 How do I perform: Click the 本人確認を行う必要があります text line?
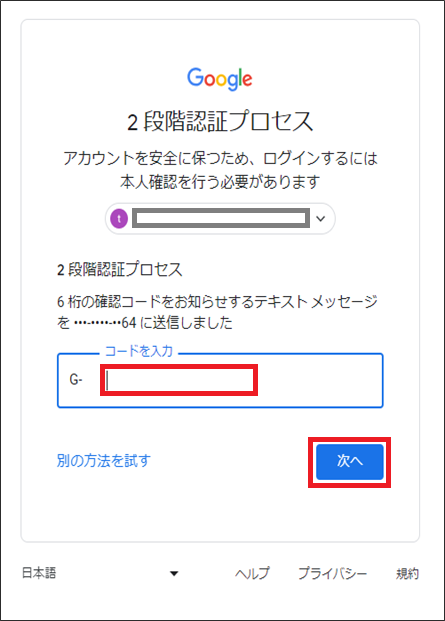[220, 182]
